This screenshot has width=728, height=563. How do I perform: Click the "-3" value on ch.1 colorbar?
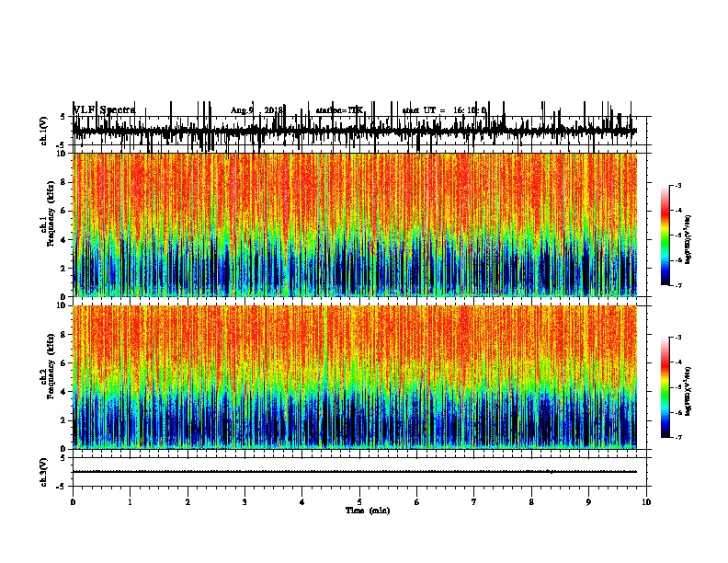point(678,185)
